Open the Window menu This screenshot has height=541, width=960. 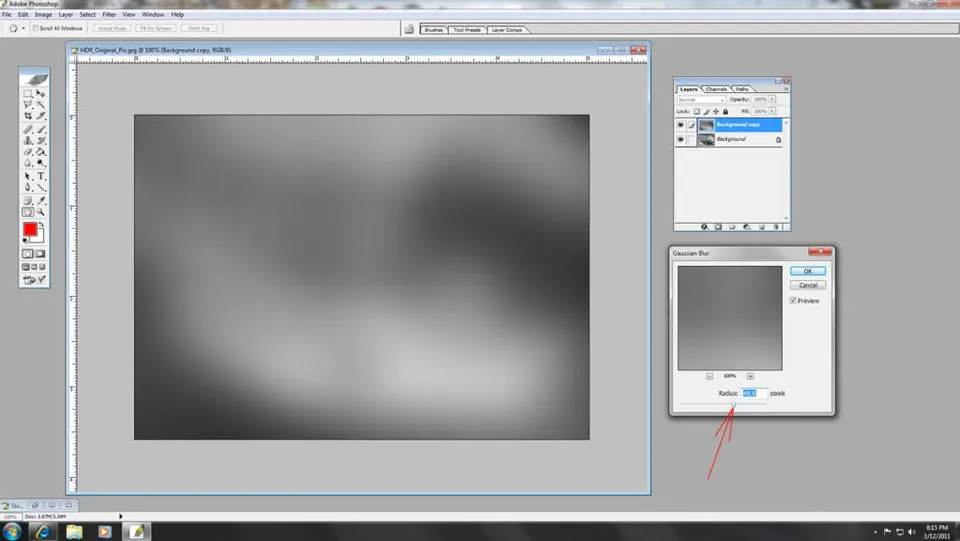pos(153,15)
